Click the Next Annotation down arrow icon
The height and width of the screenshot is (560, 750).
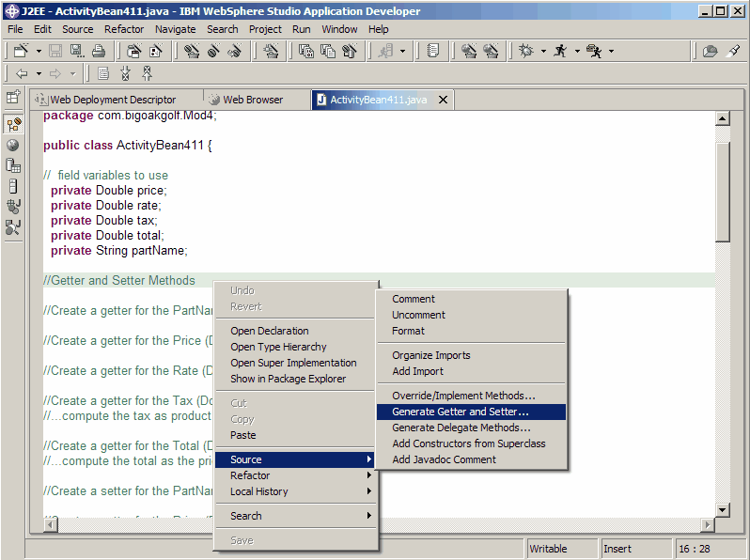click(x=125, y=73)
